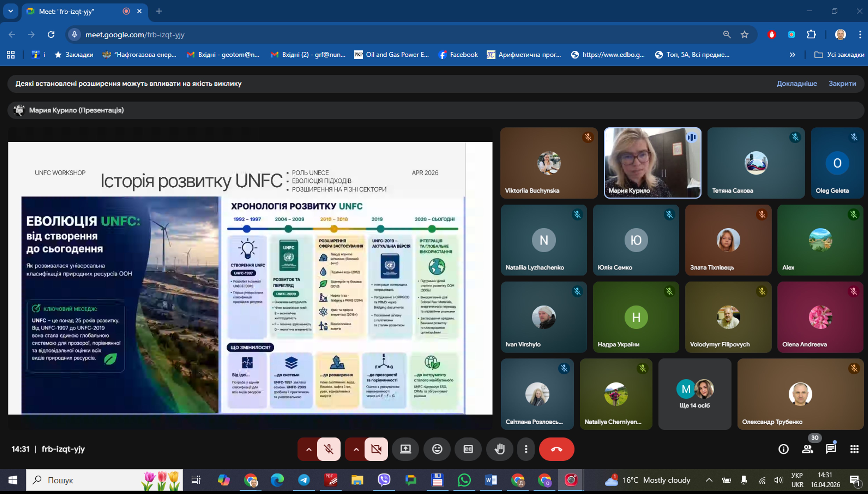Open the Chrome zoom magnifier icon
868x494 pixels.
[727, 35]
